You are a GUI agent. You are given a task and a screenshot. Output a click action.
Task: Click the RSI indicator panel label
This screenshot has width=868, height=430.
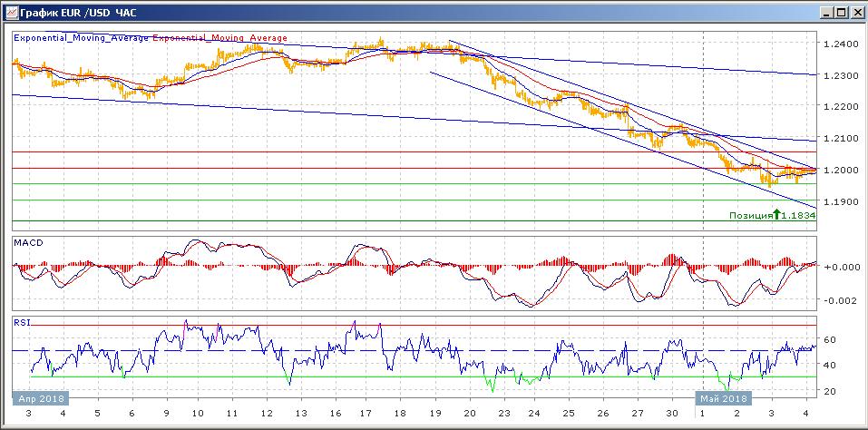point(21,321)
